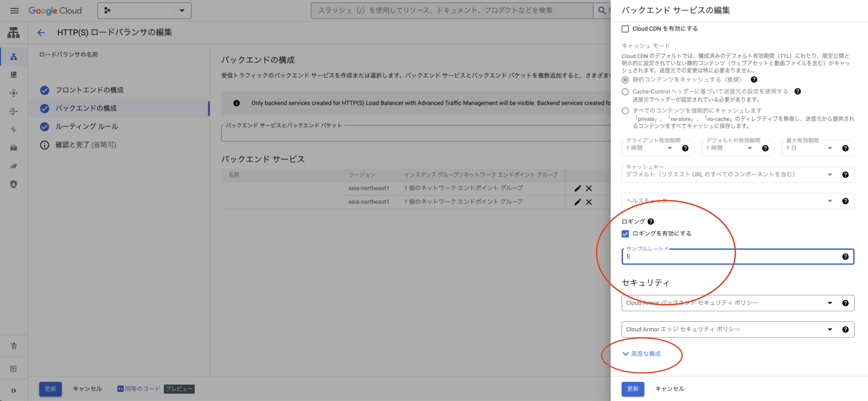Uncheck ロギングを有効にする checkbox

pos(625,234)
